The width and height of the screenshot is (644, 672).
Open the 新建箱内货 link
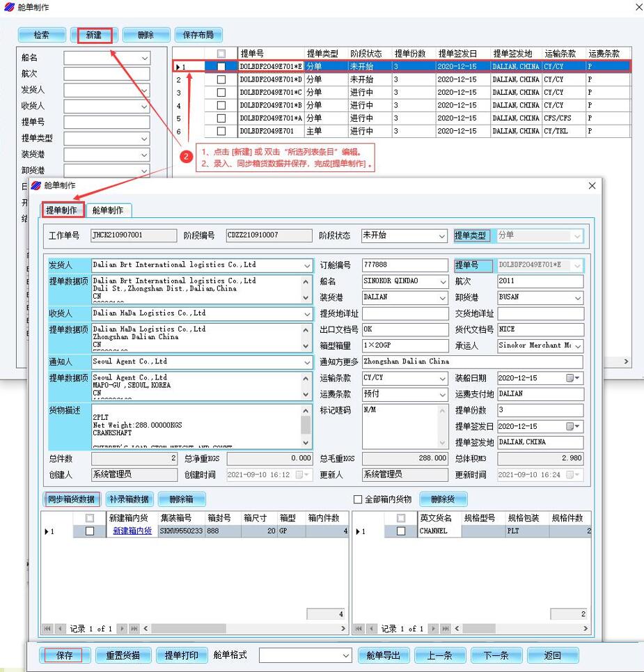[x=132, y=531]
